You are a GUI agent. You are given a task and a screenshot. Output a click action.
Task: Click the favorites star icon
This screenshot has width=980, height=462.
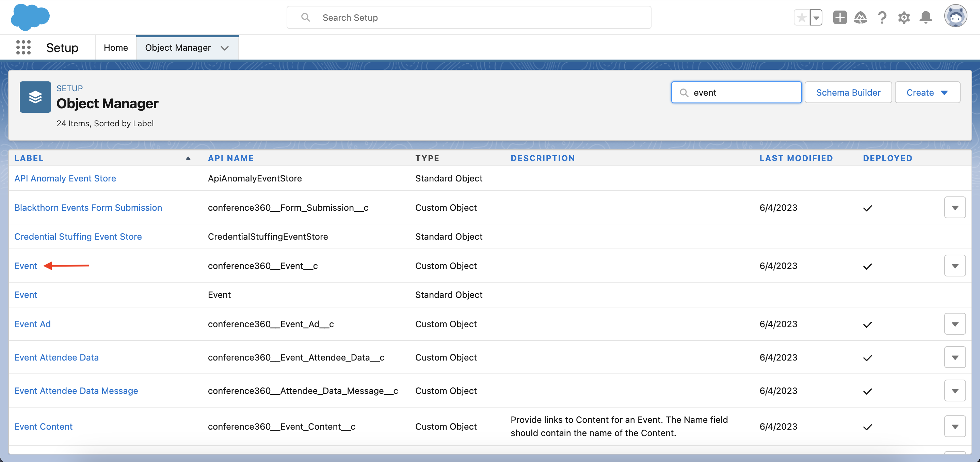[802, 17]
